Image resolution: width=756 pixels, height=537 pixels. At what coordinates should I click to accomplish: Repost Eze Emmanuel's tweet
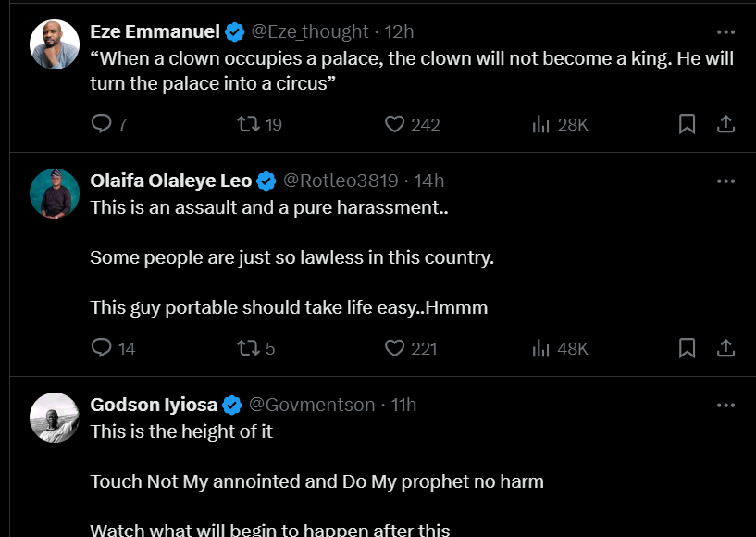click(249, 124)
